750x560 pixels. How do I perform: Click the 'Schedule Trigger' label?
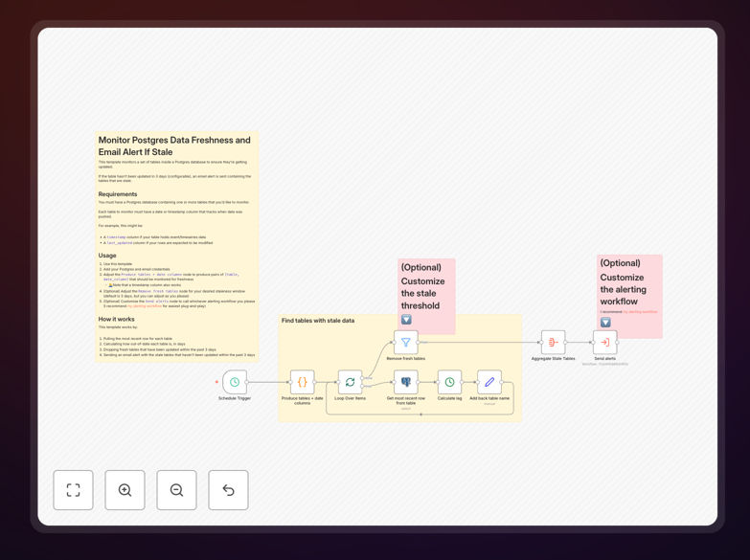pos(235,398)
